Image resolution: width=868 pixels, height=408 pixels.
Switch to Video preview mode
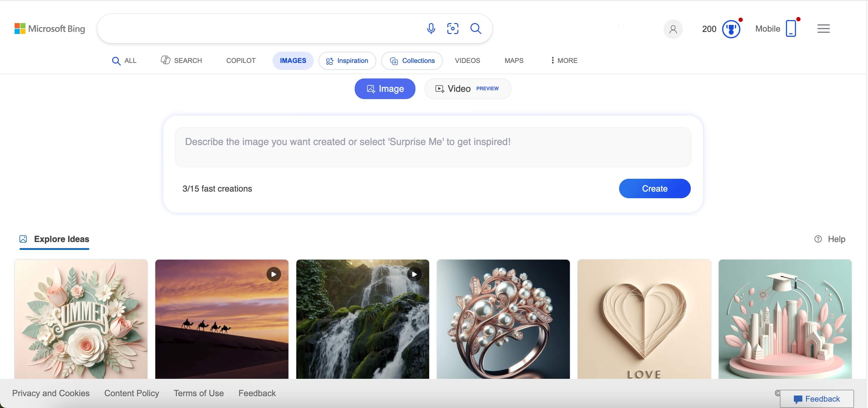(468, 89)
